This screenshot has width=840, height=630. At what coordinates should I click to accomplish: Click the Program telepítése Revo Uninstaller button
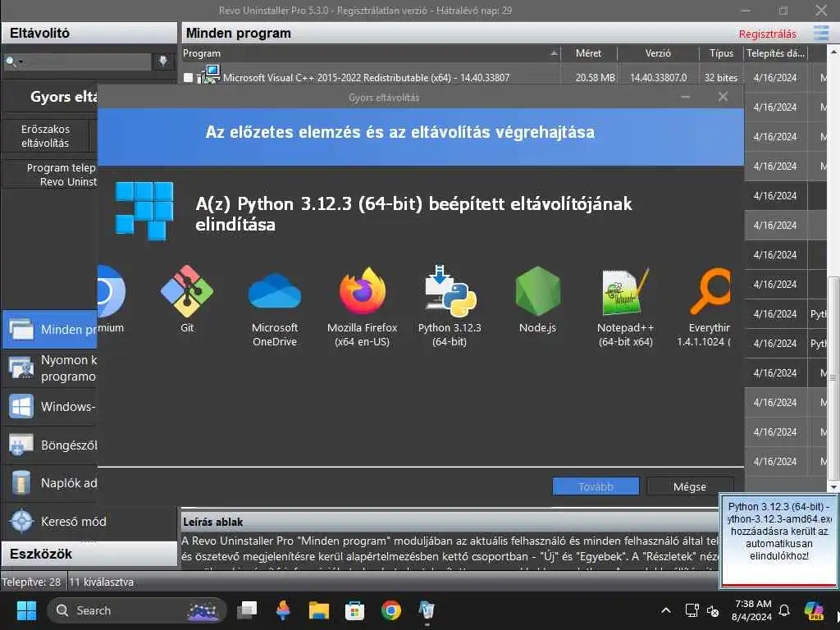(x=51, y=175)
